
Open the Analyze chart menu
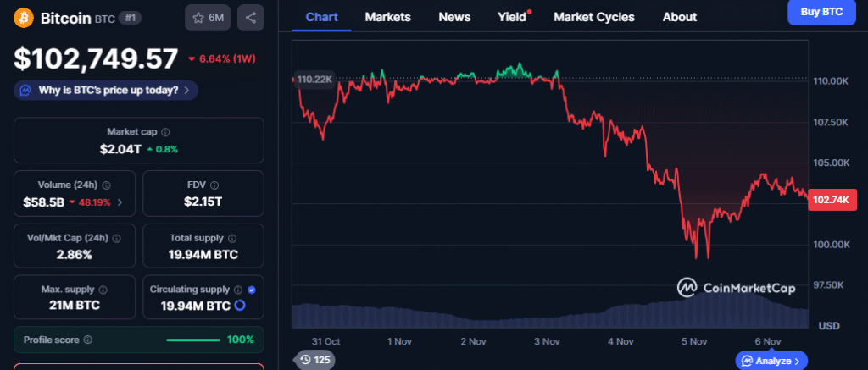(771, 361)
